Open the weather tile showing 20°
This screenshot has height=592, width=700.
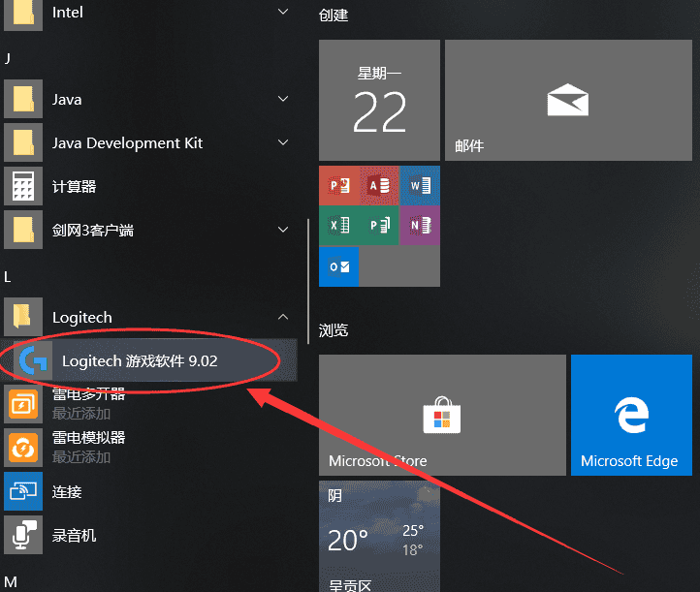(x=379, y=537)
